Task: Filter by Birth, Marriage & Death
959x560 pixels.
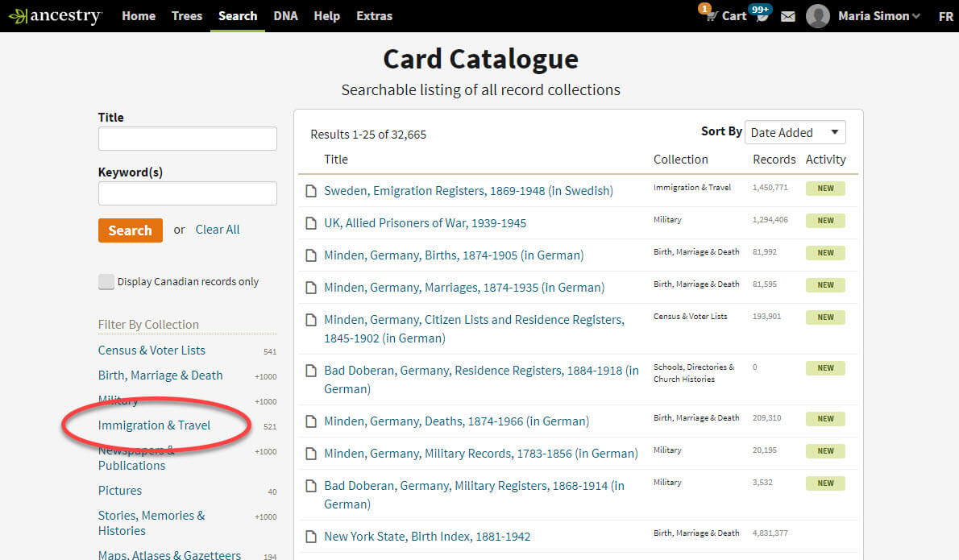Action: [x=160, y=375]
